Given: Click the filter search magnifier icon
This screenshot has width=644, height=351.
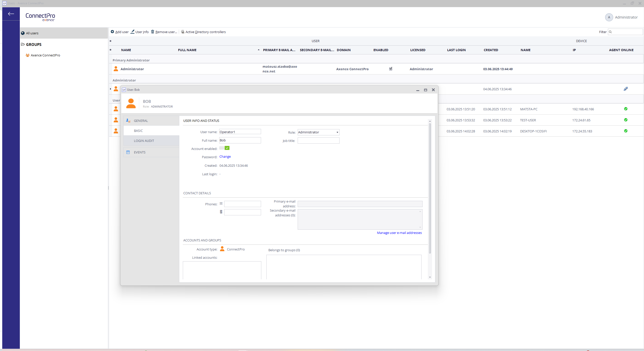Looking at the screenshot, I should pyautogui.click(x=610, y=32).
